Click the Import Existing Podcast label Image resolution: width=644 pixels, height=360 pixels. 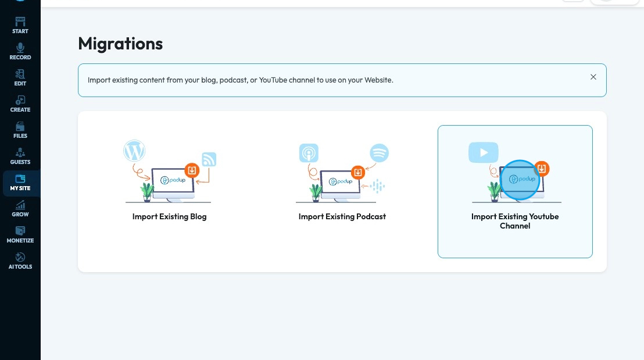tap(342, 216)
